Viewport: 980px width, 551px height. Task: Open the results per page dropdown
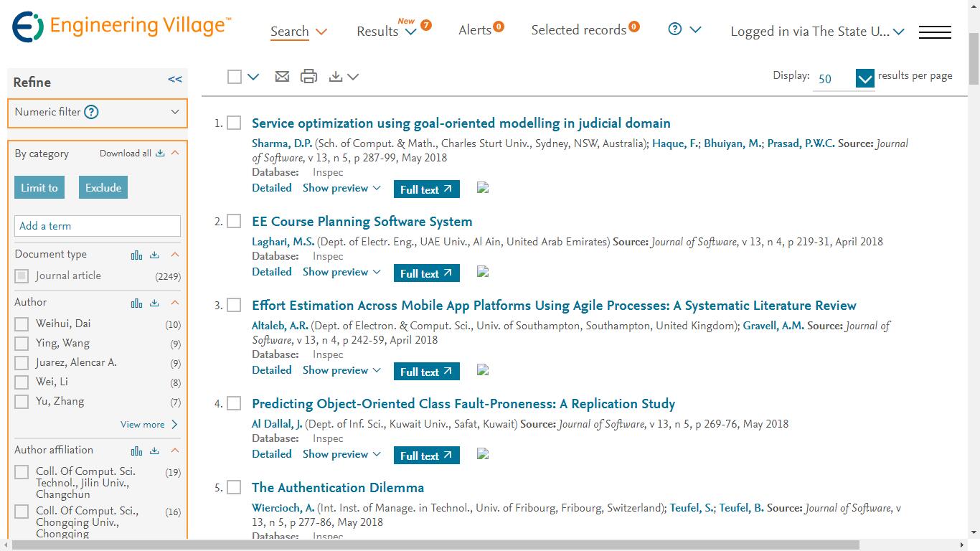tap(864, 78)
